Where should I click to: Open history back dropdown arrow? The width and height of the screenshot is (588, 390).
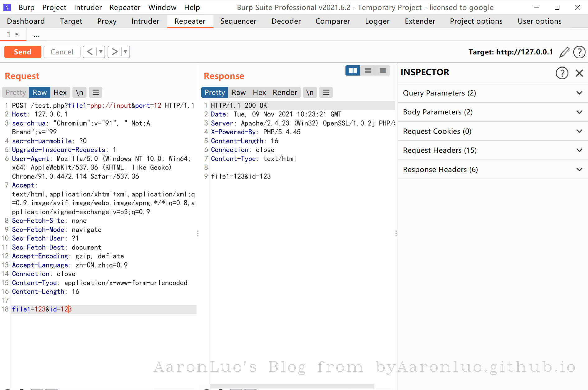pos(101,52)
